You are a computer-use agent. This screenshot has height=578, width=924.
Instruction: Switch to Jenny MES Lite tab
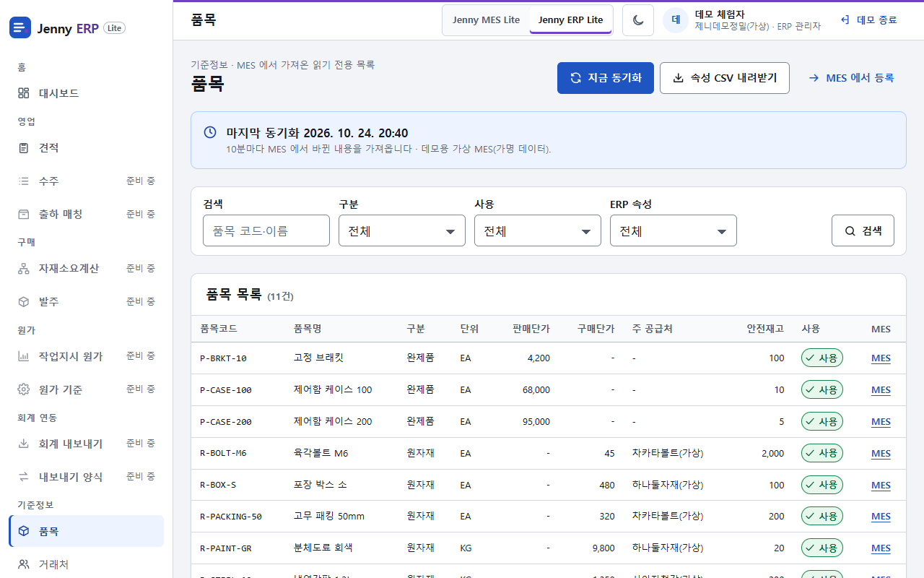coord(486,20)
